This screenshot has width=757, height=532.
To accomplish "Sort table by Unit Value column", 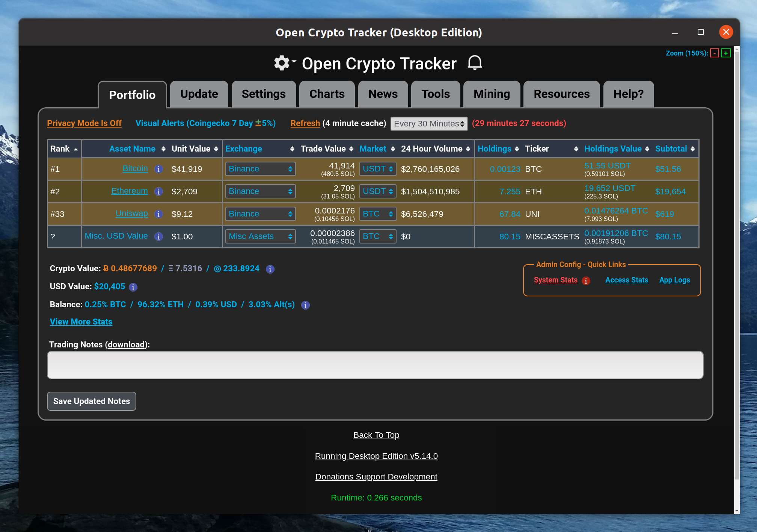I will pos(195,149).
